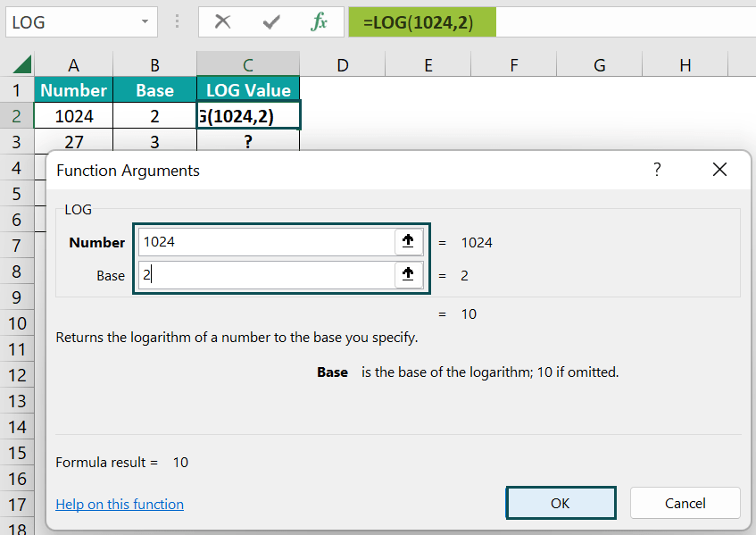Confirm formula with the checkmark icon
This screenshot has height=535, width=756.
270,22
